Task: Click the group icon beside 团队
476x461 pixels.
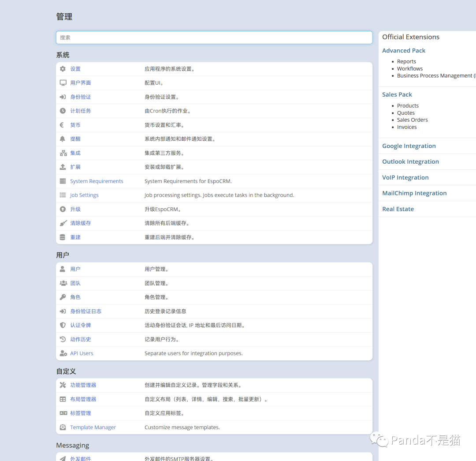Action: point(63,283)
